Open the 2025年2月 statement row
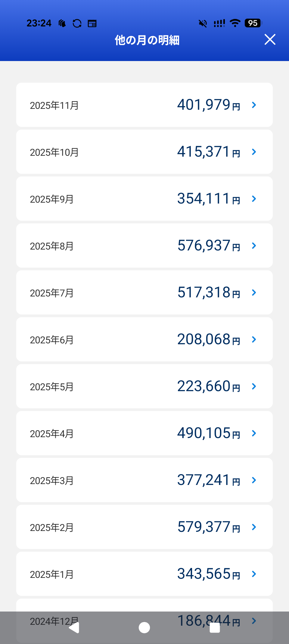Image resolution: width=289 pixels, height=644 pixels. point(144,527)
